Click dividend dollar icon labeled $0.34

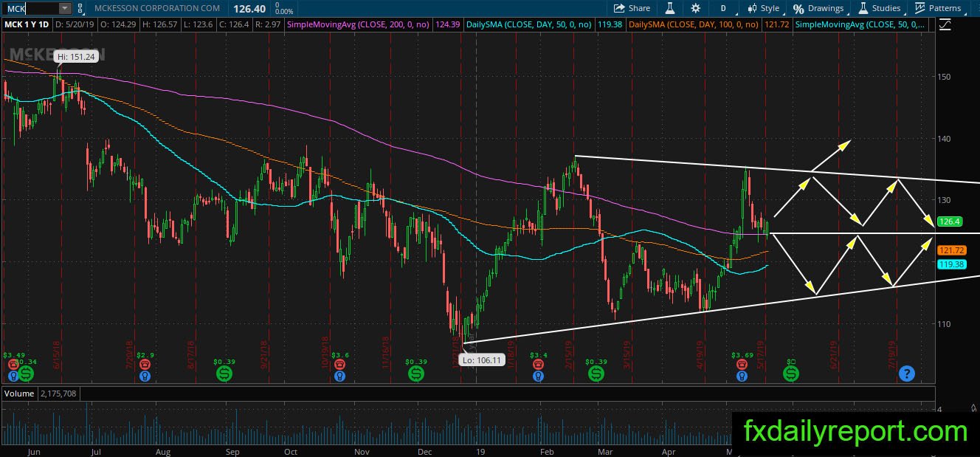27,374
